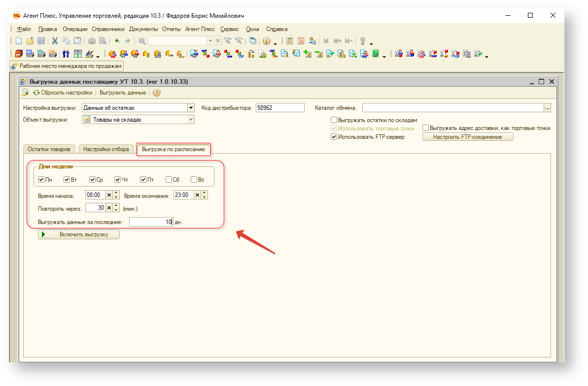Enable the Сб weekday checkbox
Screen dimensions: 588x386
pos(169,180)
